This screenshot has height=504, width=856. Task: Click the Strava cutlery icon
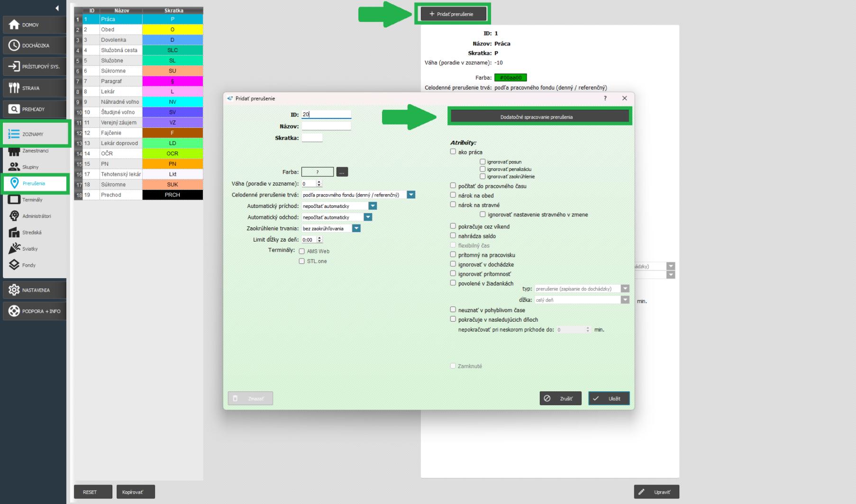[x=14, y=88]
